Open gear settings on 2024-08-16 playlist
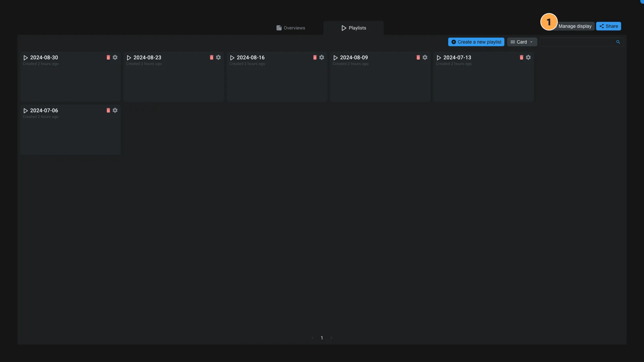 point(322,57)
